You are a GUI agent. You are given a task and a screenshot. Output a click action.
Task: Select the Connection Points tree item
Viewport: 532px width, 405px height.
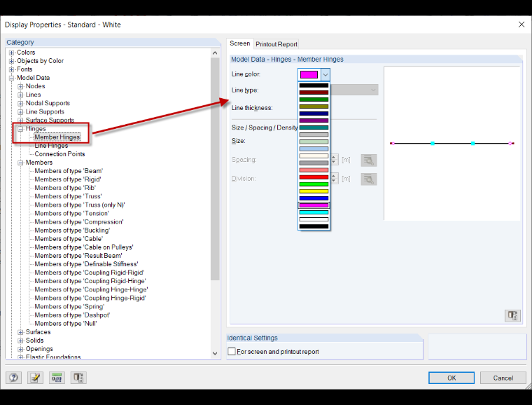pos(59,154)
